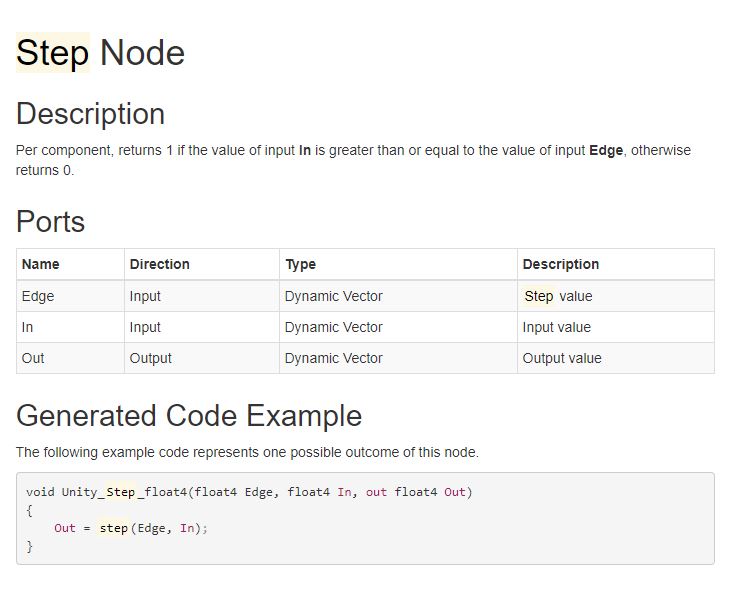Select the 'Out' cell in Name column
The height and width of the screenshot is (592, 741).
(x=33, y=358)
